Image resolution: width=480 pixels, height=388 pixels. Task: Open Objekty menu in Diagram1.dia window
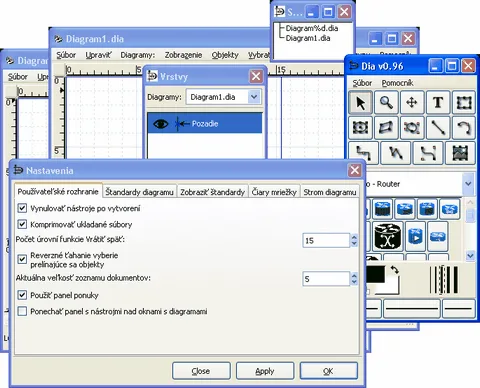tap(225, 55)
